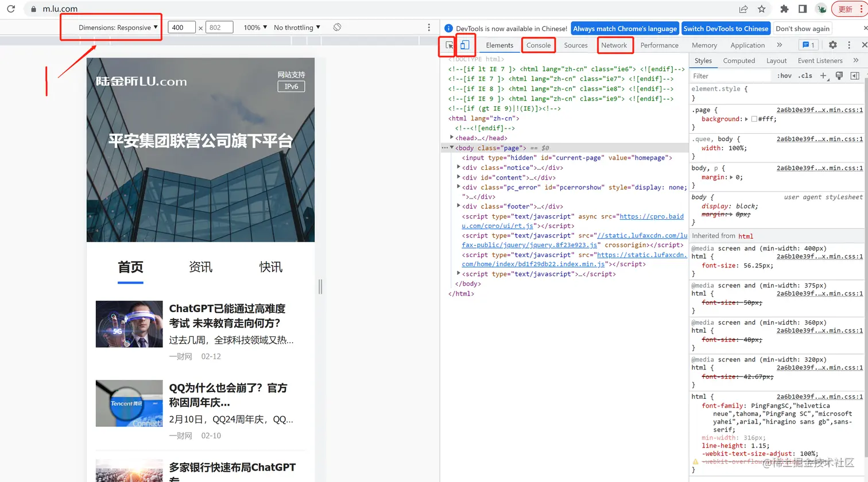Toggle the device emulation toolbar
Viewport: 868px width, 482px height.
(x=466, y=45)
